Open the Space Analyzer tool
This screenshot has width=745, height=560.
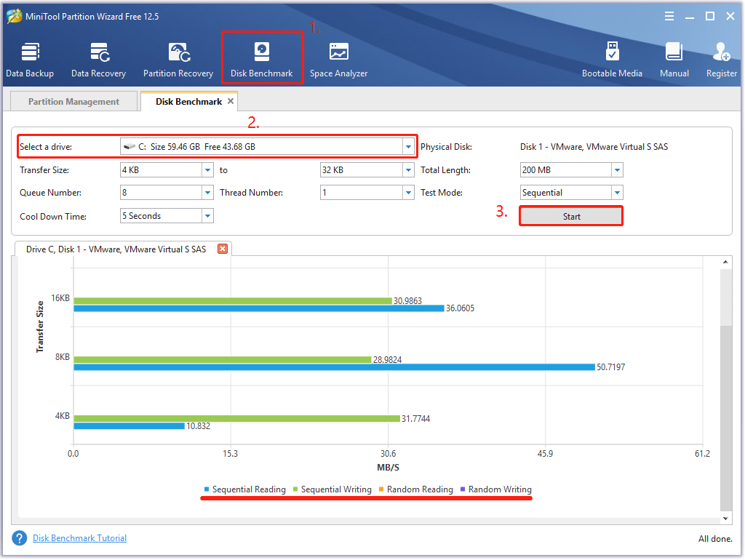(339, 60)
